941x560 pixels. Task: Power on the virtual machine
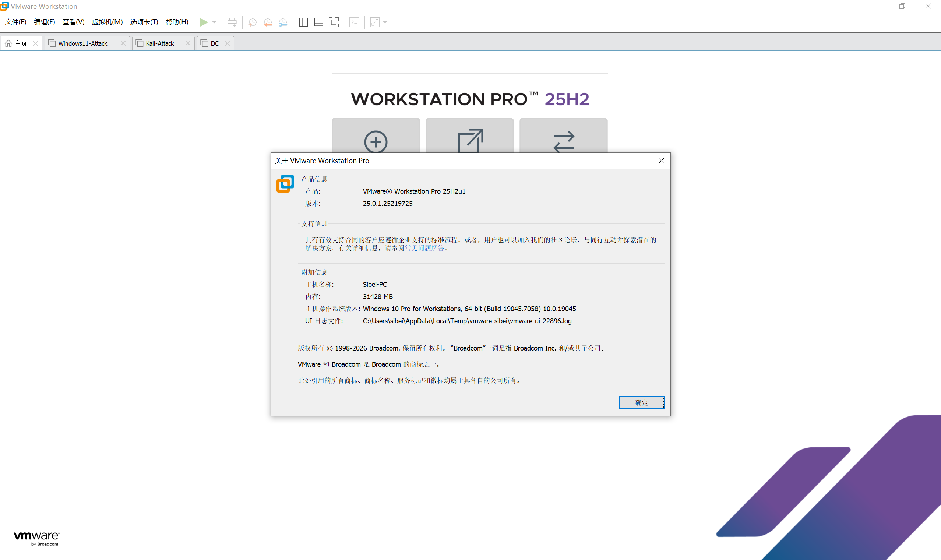pyautogui.click(x=204, y=22)
